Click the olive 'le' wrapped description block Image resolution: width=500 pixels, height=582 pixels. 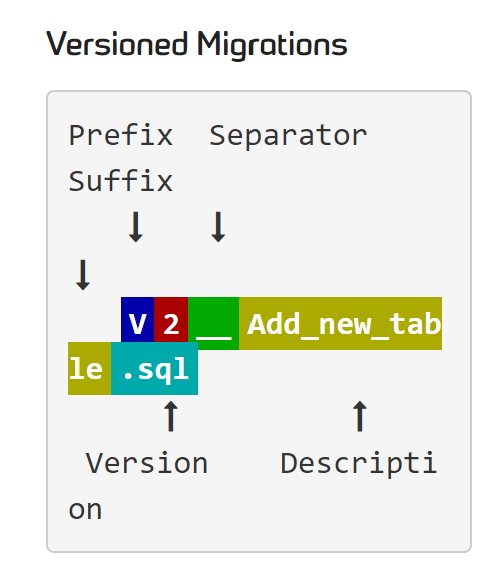coord(89,368)
